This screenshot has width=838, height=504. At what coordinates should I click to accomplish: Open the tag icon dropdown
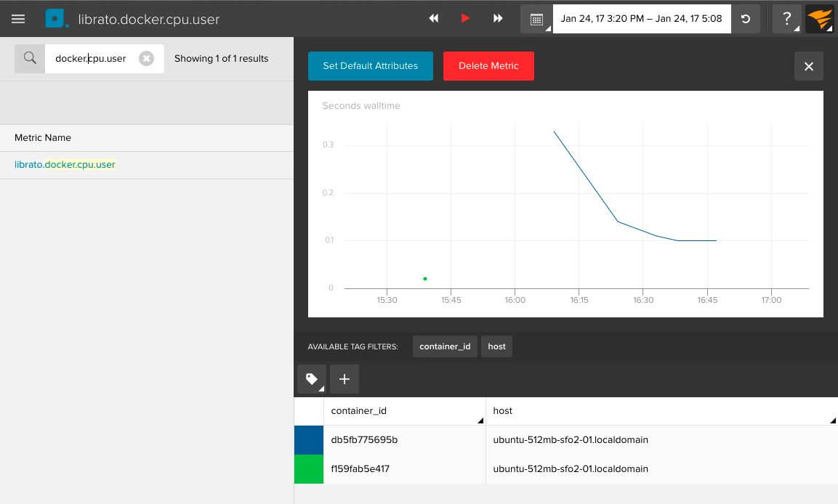pos(312,379)
